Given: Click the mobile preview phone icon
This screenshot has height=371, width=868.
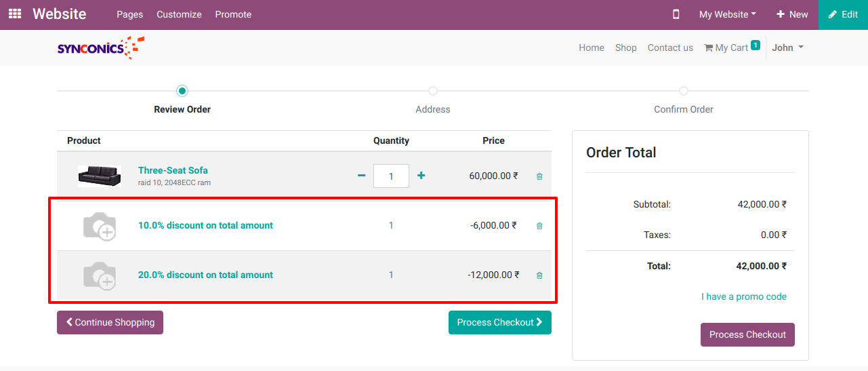Looking at the screenshot, I should coord(676,14).
